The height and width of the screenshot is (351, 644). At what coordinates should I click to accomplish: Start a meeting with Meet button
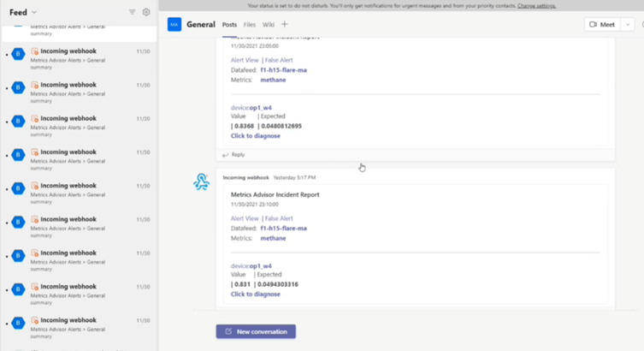coord(602,25)
